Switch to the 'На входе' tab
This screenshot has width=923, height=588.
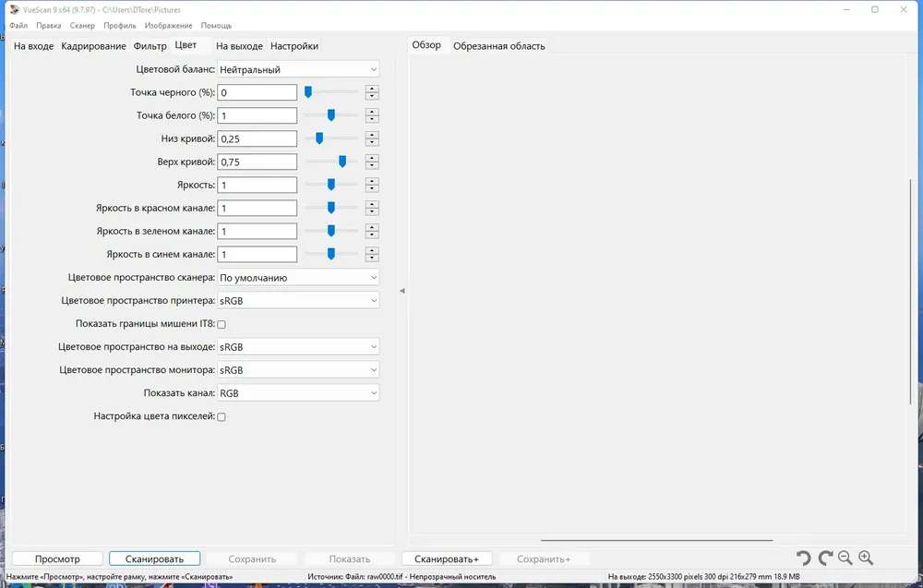(33, 46)
